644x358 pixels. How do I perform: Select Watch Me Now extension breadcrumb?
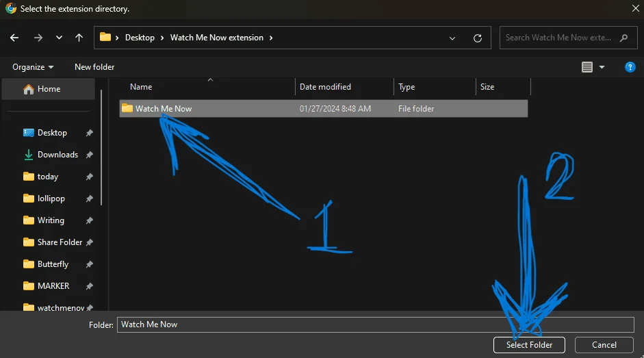[216, 38]
